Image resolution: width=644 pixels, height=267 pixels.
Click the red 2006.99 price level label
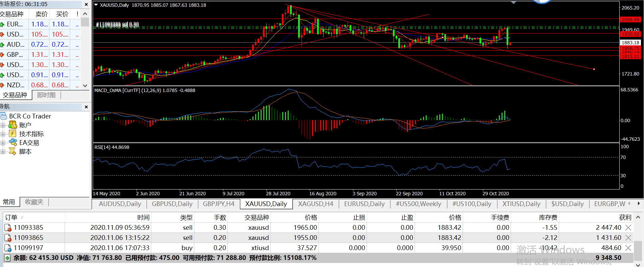pyautogui.click(x=630, y=20)
